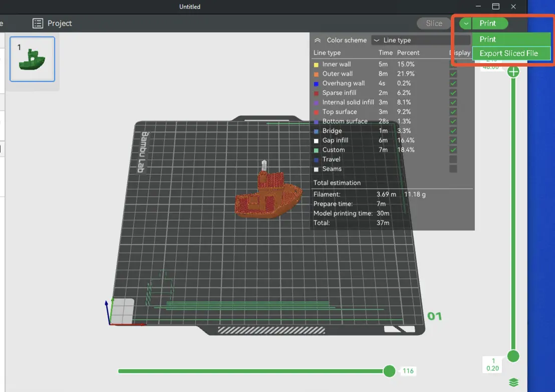
Task: Click the plus icon atop the vertical layer slider
Action: pos(513,72)
